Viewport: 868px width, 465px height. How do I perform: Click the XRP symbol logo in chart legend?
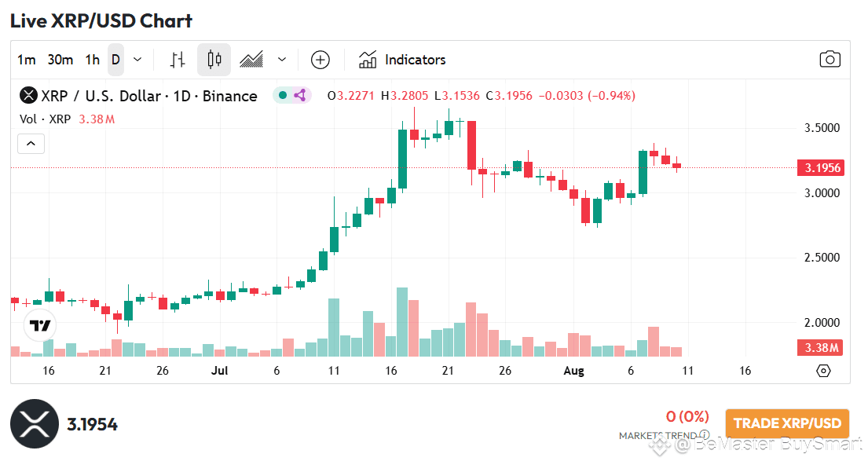28,96
